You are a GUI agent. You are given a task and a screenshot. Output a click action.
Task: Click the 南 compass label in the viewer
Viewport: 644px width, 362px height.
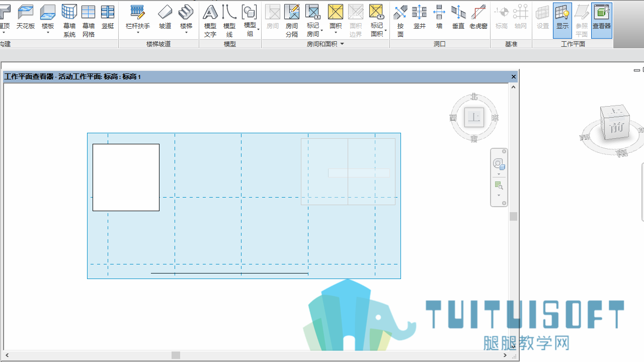tap(474, 139)
